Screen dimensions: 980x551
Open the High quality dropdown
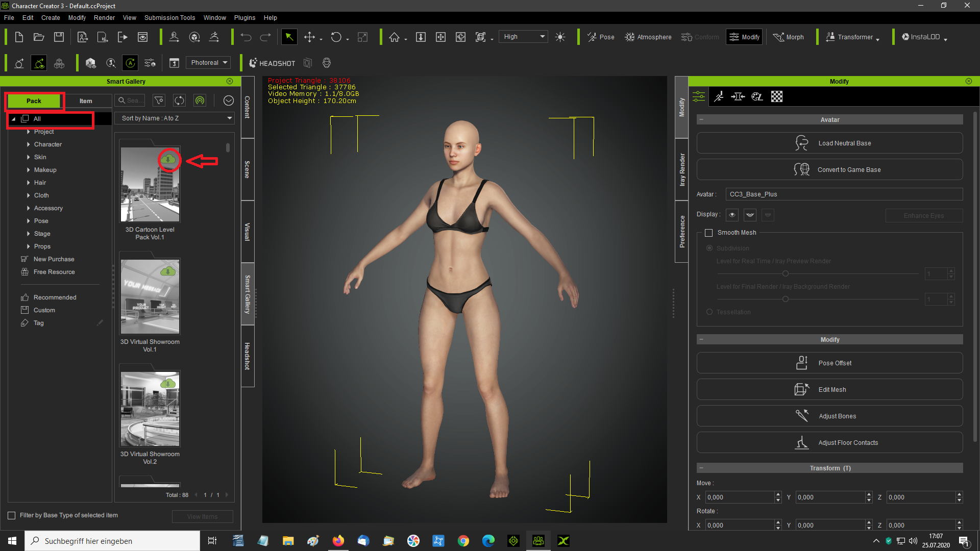point(523,37)
